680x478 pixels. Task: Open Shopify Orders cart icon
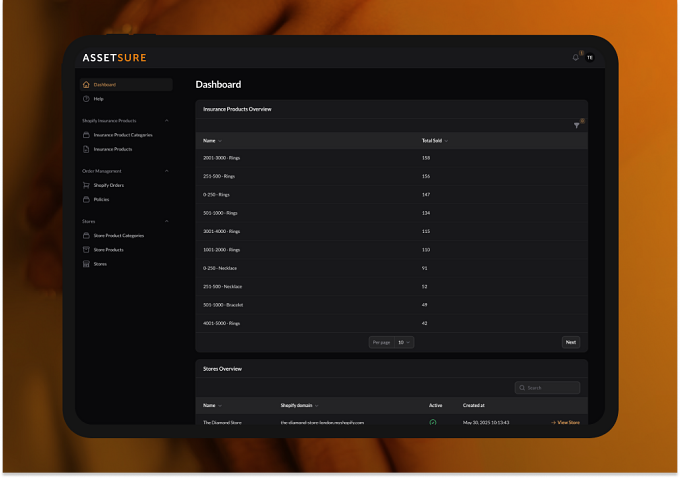(86, 185)
